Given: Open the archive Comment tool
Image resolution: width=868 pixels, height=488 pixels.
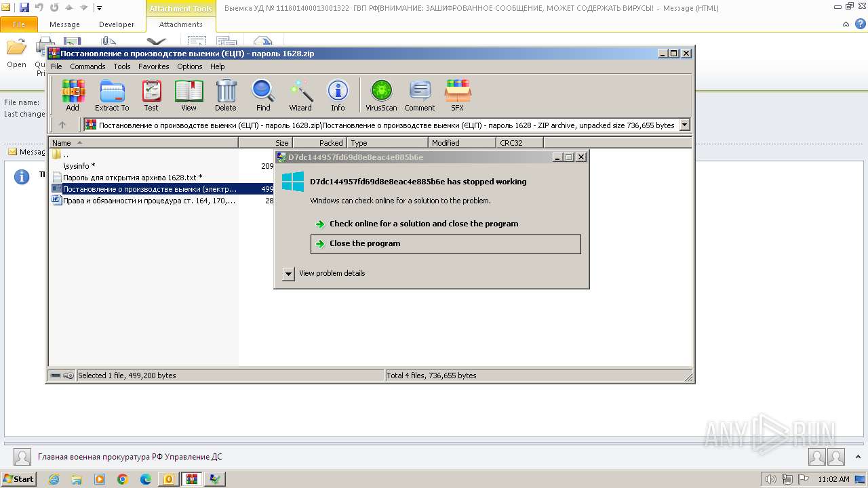Looking at the screenshot, I should (420, 95).
